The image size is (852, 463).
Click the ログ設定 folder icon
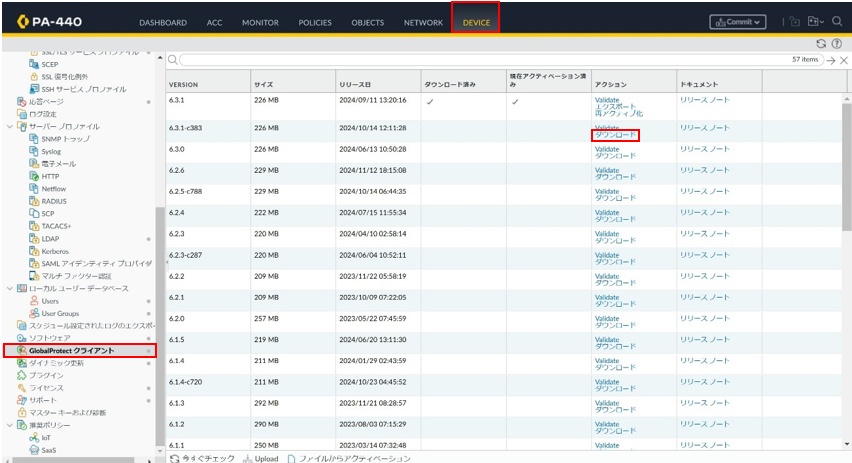[x=22, y=114]
